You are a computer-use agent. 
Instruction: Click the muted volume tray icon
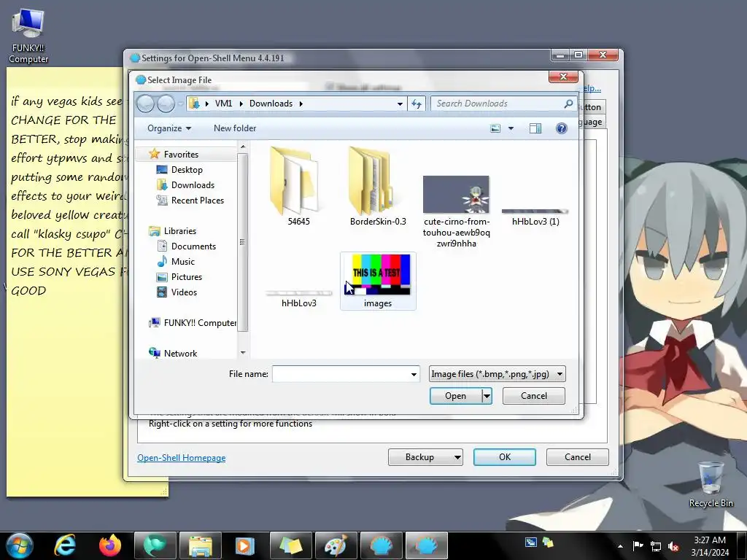[x=673, y=546]
